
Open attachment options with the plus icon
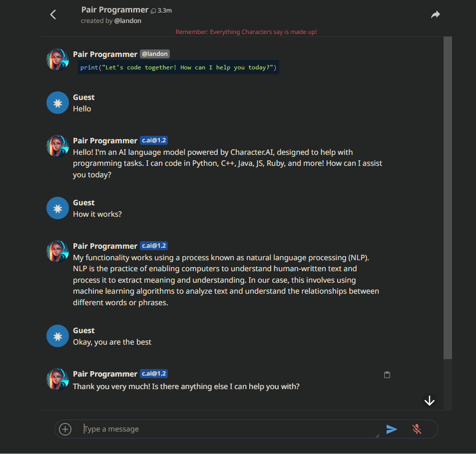pyautogui.click(x=65, y=429)
